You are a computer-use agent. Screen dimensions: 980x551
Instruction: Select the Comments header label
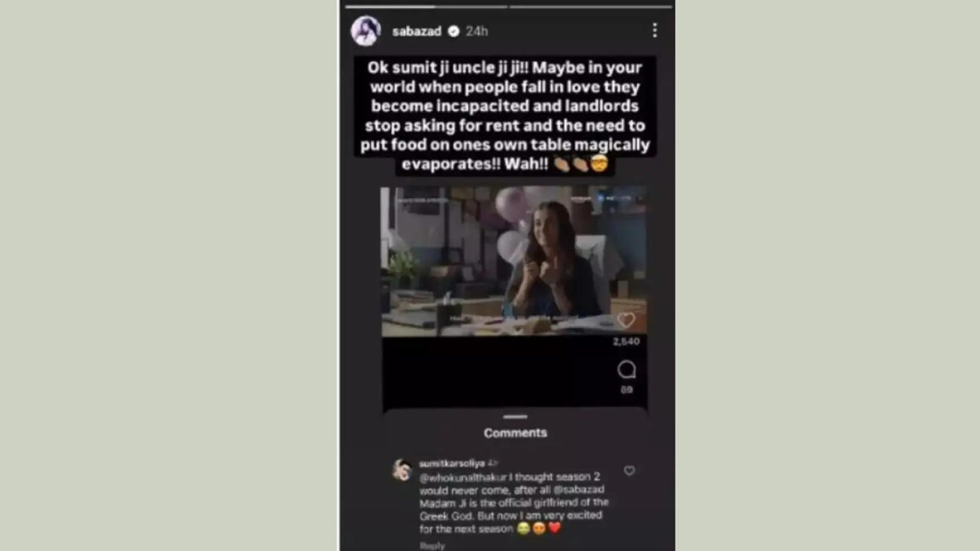coord(515,433)
